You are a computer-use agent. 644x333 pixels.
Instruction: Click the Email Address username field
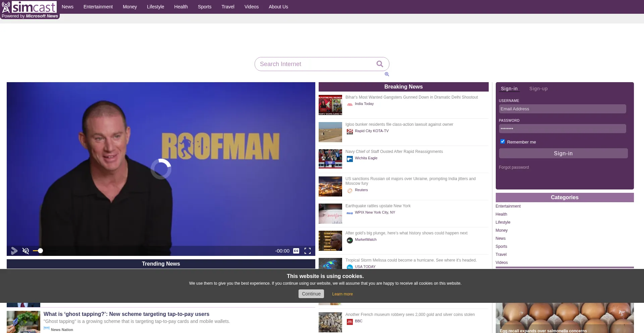click(x=562, y=109)
